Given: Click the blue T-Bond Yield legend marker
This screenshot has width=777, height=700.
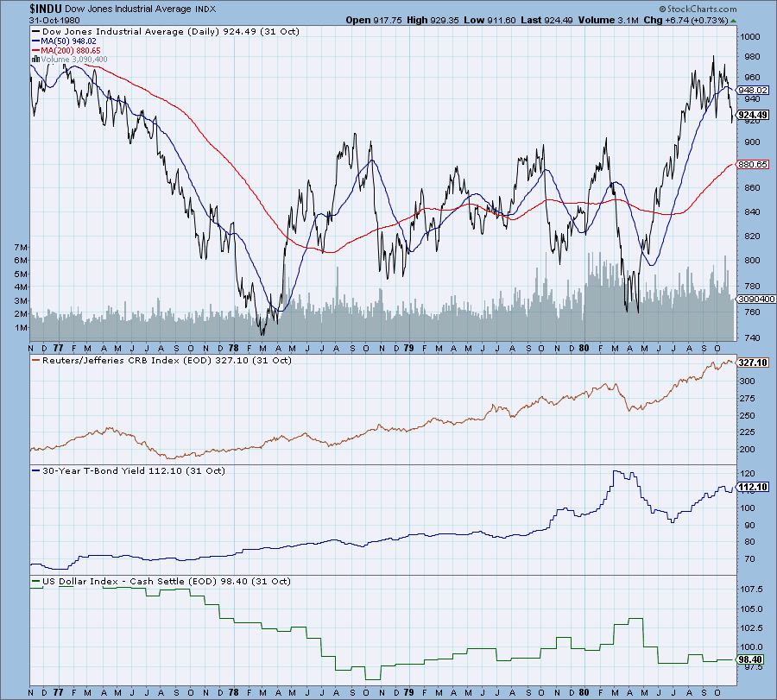Looking at the screenshot, I should (x=35, y=470).
